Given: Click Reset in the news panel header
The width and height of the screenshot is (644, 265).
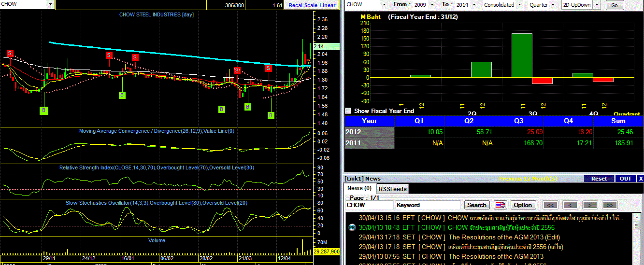Looking at the screenshot, I should [x=599, y=179].
